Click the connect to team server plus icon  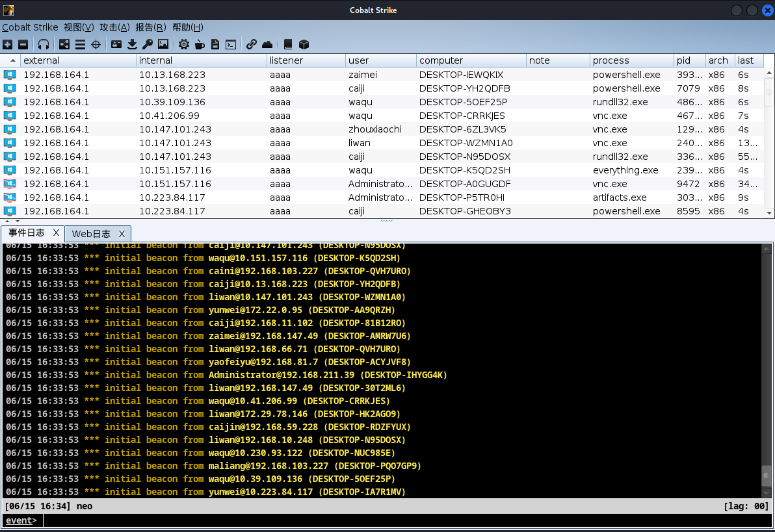click(7, 44)
